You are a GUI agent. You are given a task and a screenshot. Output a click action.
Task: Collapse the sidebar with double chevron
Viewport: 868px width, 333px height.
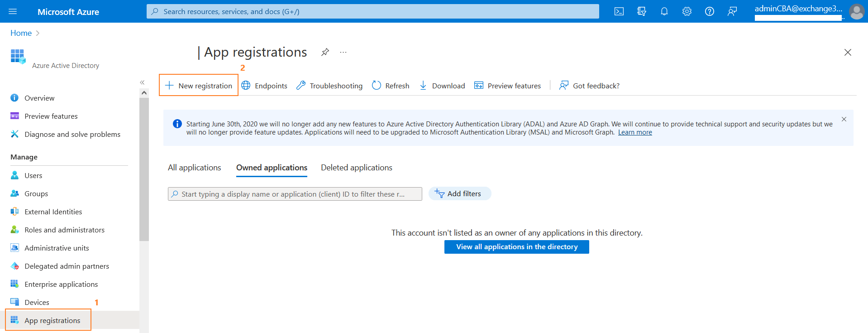pos(142,82)
